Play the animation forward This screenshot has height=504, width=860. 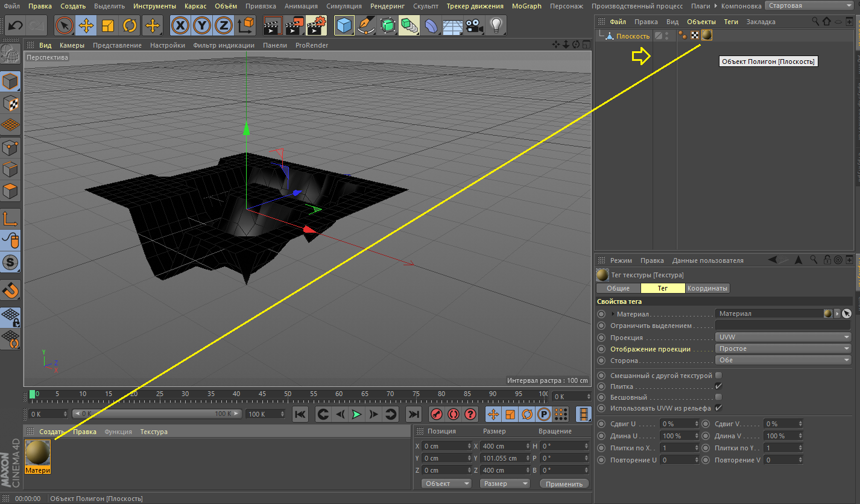coord(357,414)
